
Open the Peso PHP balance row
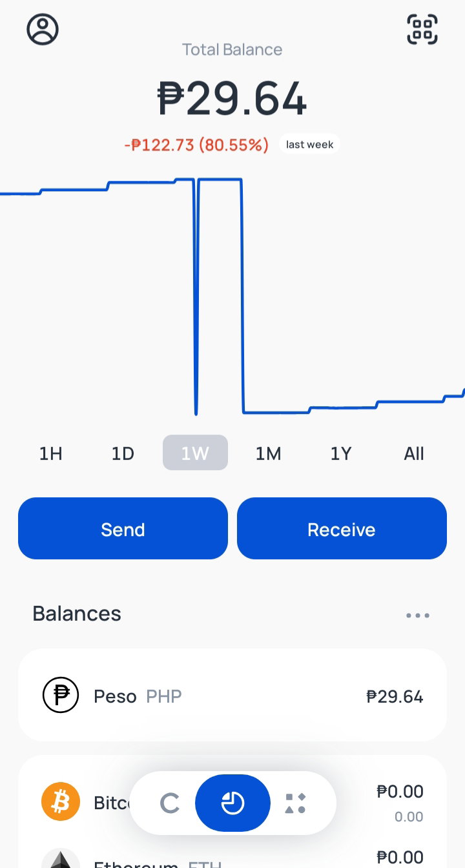[232, 695]
